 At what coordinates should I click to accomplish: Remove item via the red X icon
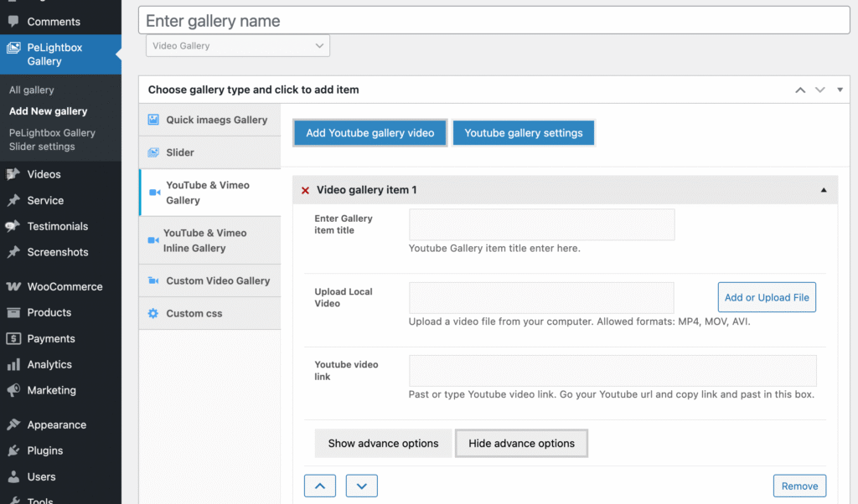point(305,190)
